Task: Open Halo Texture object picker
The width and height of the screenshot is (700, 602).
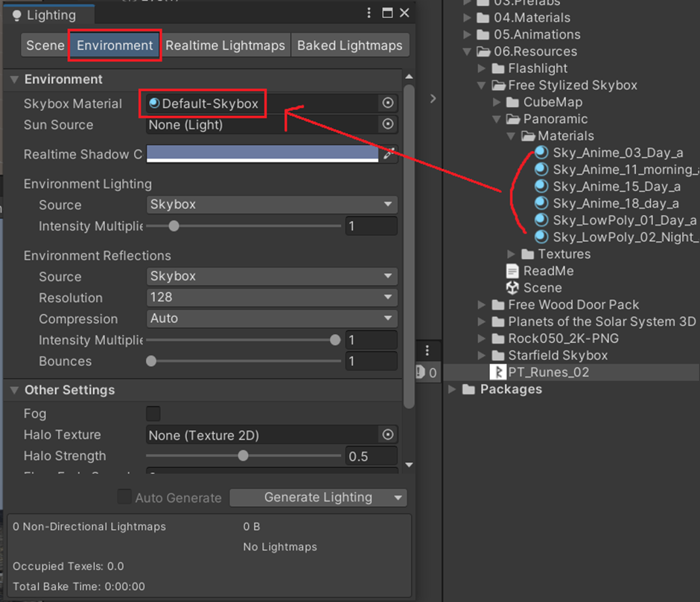Action: 387,435
